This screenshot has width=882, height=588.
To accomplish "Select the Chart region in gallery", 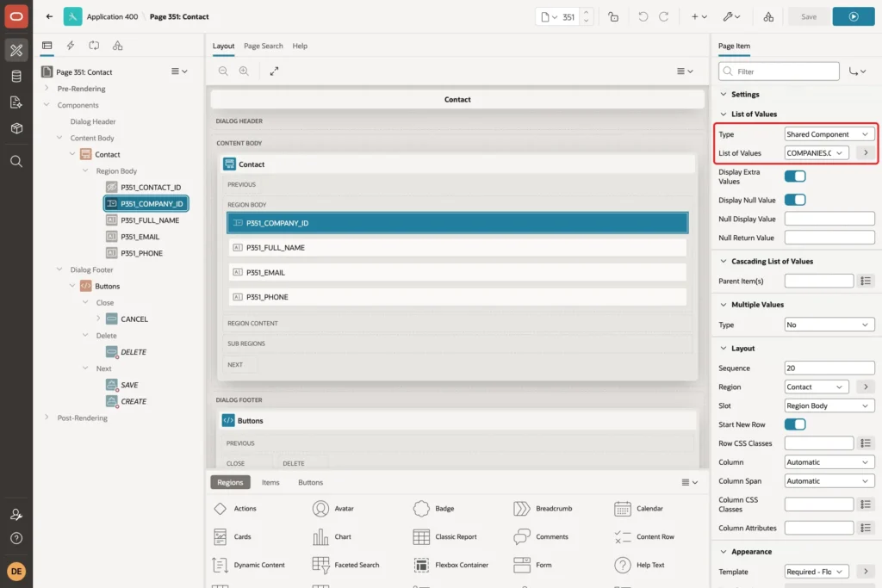I will coord(332,537).
